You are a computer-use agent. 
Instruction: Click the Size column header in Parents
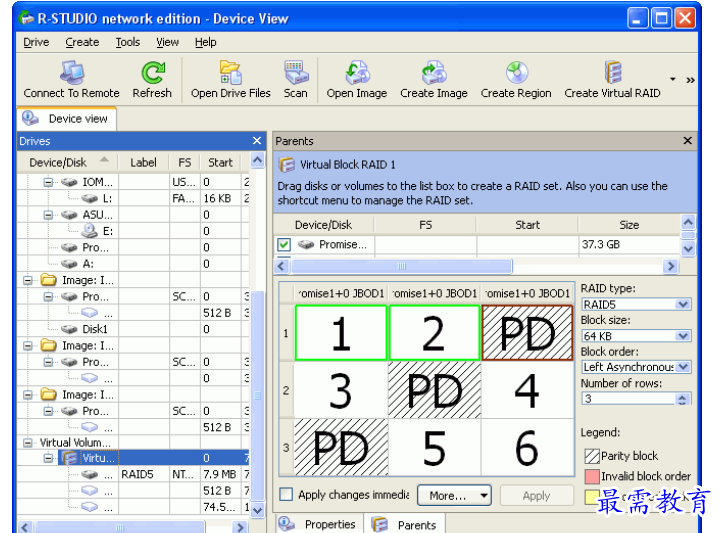point(629,225)
